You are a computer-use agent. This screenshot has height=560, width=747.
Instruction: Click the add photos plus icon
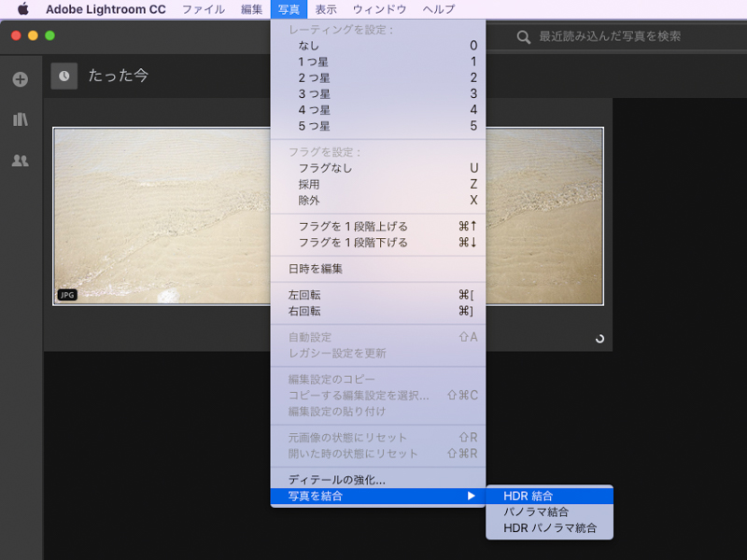(x=21, y=78)
